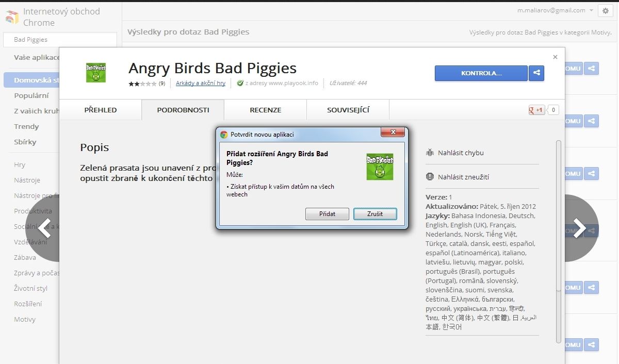This screenshot has width=619, height=364.
Task: Share the app using the blue share button
Action: pyautogui.click(x=536, y=73)
